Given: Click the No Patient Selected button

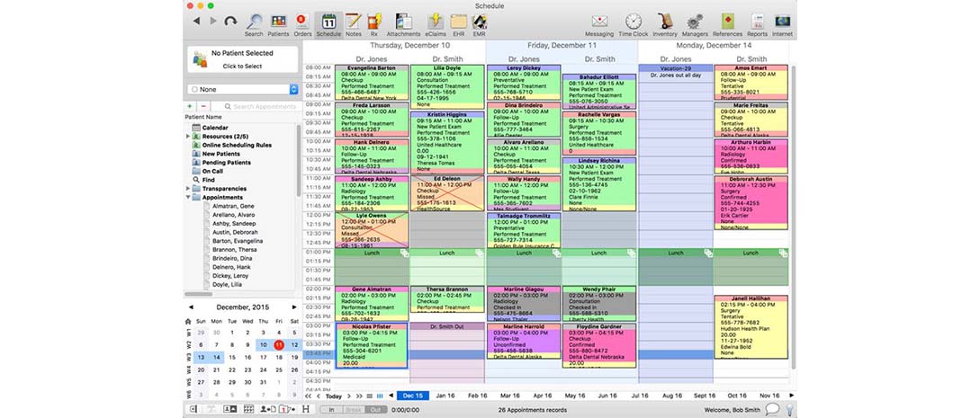Looking at the screenshot, I should point(241,59).
